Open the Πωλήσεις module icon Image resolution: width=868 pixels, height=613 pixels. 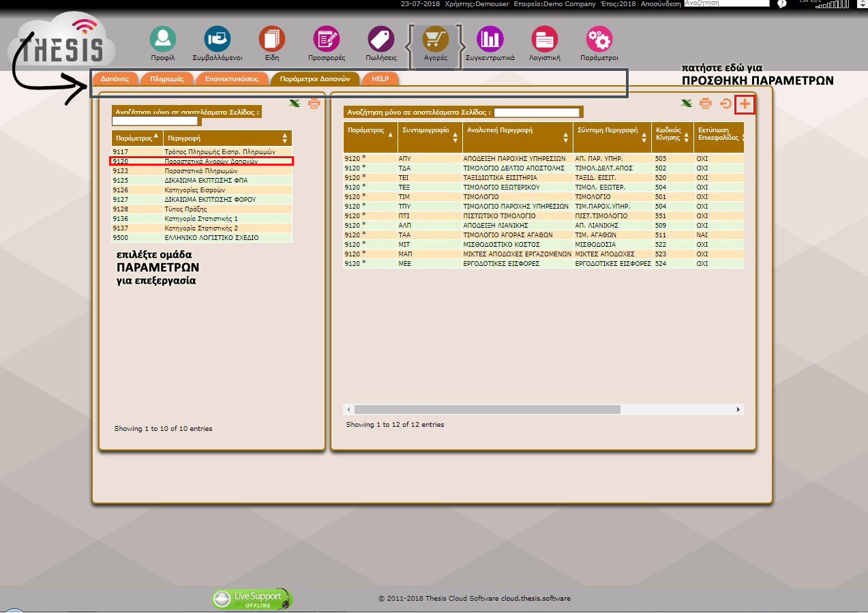tap(381, 40)
